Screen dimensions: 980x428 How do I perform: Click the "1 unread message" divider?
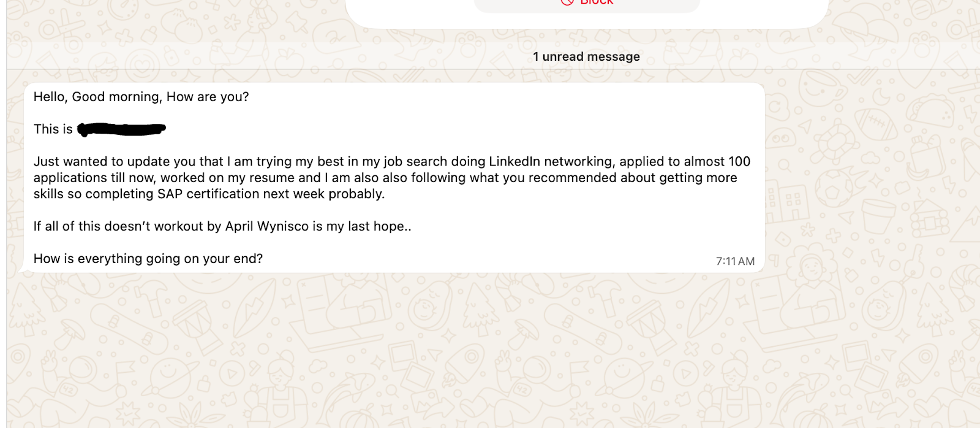(586, 56)
